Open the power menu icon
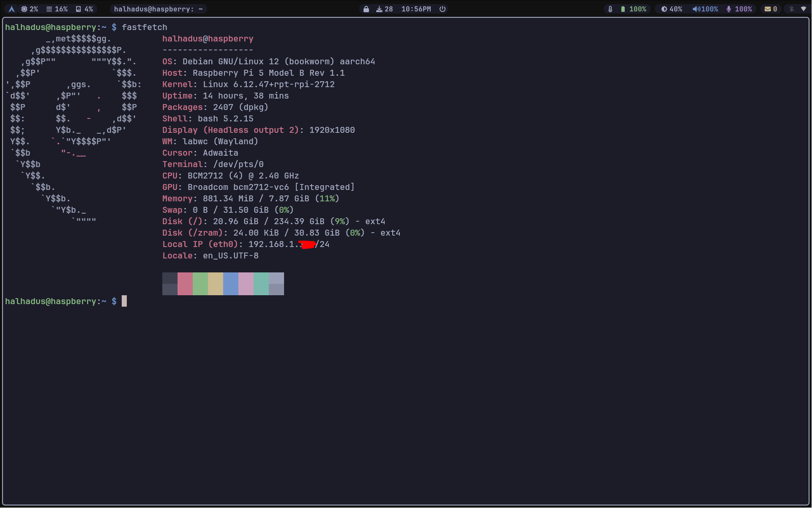812x508 pixels. pos(443,9)
